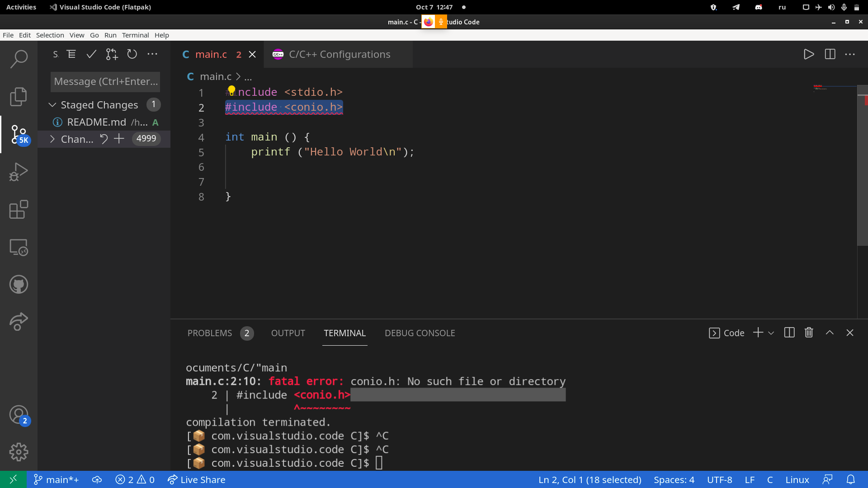The height and width of the screenshot is (488, 868).
Task: Open the Source Control view icon
Action: [x=19, y=134]
